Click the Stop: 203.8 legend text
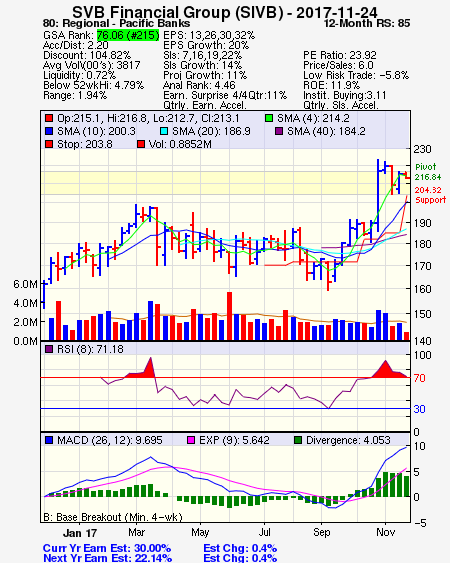 85,144
